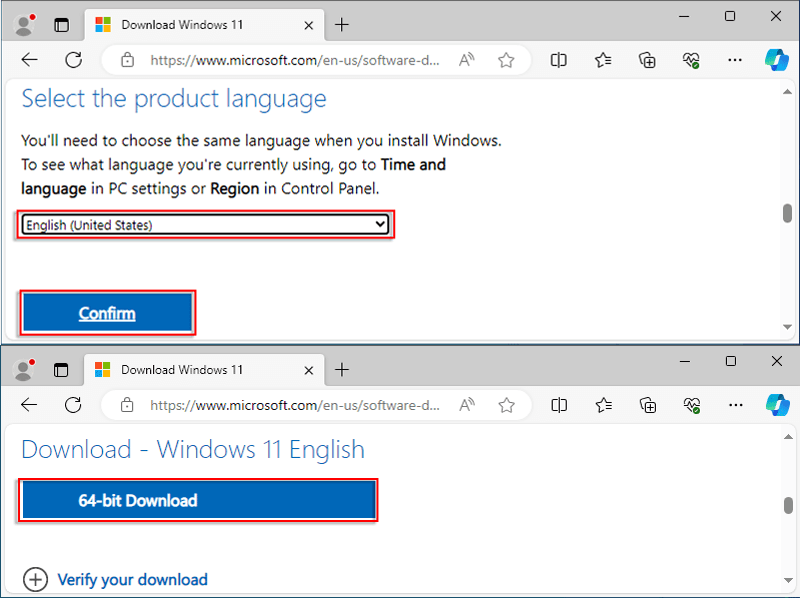Open the English (United States) language dropdown
Viewport: 800px width, 598px height.
[205, 225]
